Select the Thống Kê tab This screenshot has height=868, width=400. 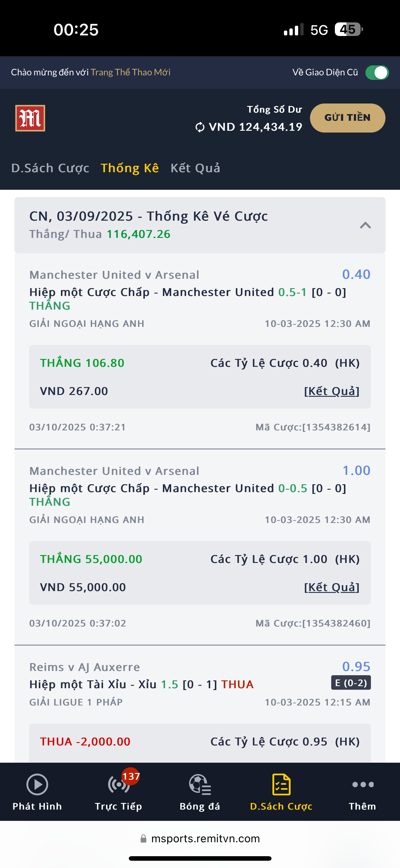pos(130,168)
